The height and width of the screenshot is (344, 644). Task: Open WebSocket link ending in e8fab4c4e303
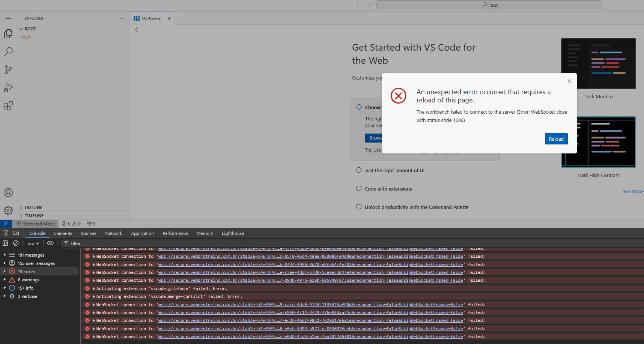click(x=310, y=264)
